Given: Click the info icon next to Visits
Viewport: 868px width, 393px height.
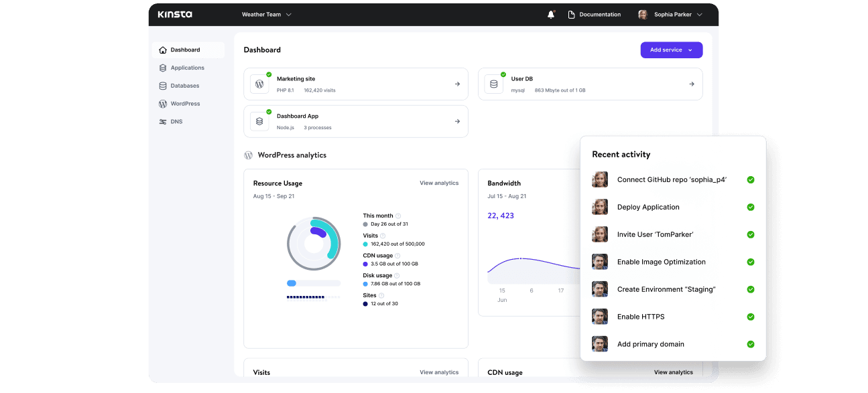Looking at the screenshot, I should (x=383, y=236).
